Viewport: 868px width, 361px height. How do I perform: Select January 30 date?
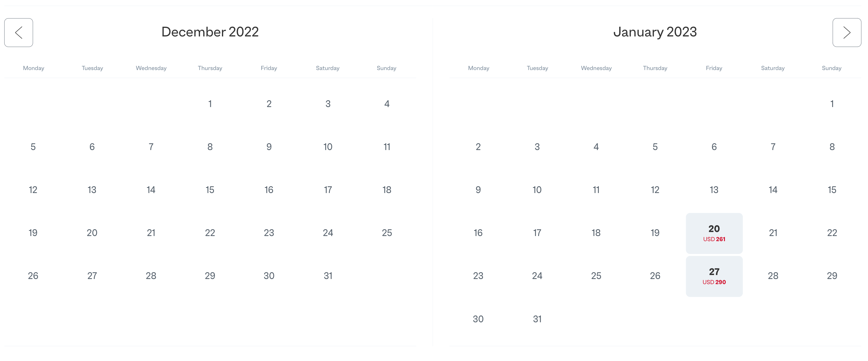(x=478, y=319)
